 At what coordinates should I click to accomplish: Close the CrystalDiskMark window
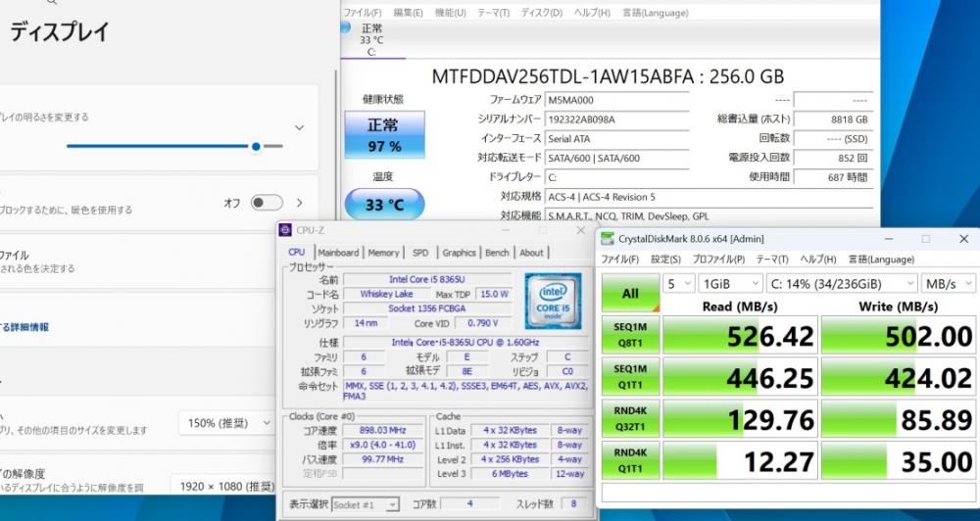coord(963,239)
